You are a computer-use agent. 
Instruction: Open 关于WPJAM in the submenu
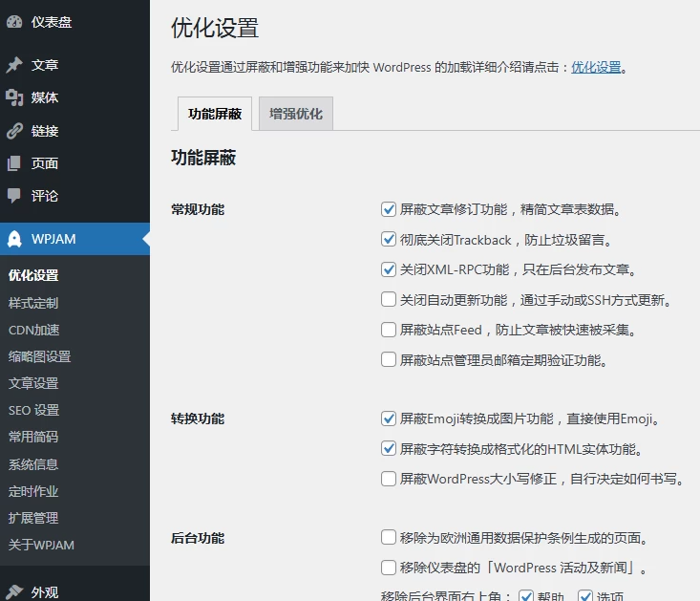pos(41,545)
